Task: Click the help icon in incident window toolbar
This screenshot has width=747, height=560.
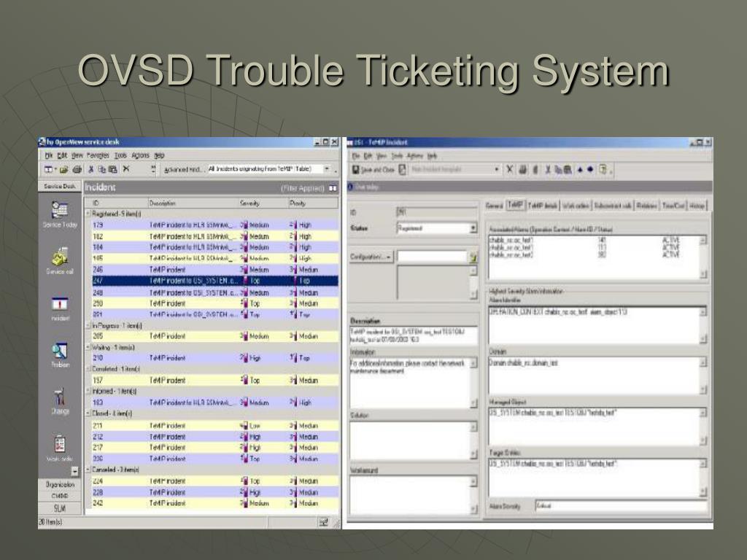Action: [603, 169]
